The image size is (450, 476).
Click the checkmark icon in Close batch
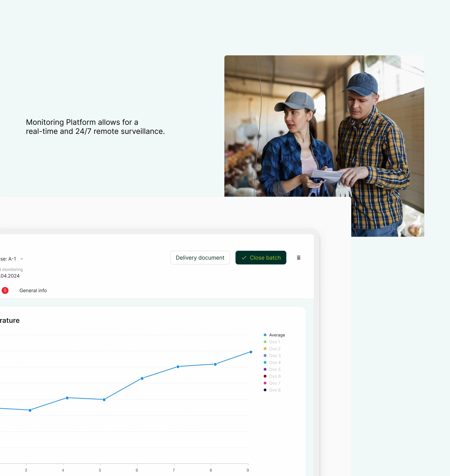(x=244, y=258)
